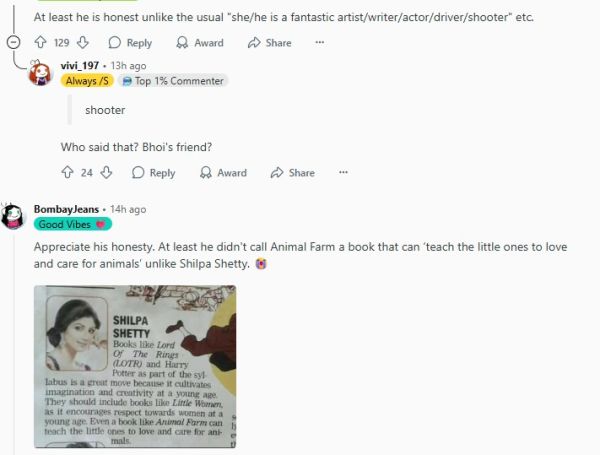
Task: Upvote the comment with 129 votes
Action: (x=41, y=42)
